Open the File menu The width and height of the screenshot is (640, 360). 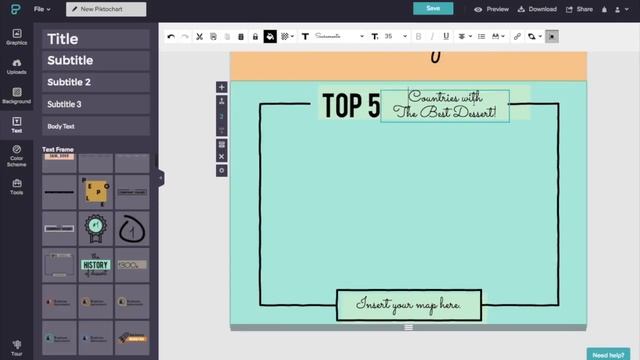pyautogui.click(x=42, y=9)
